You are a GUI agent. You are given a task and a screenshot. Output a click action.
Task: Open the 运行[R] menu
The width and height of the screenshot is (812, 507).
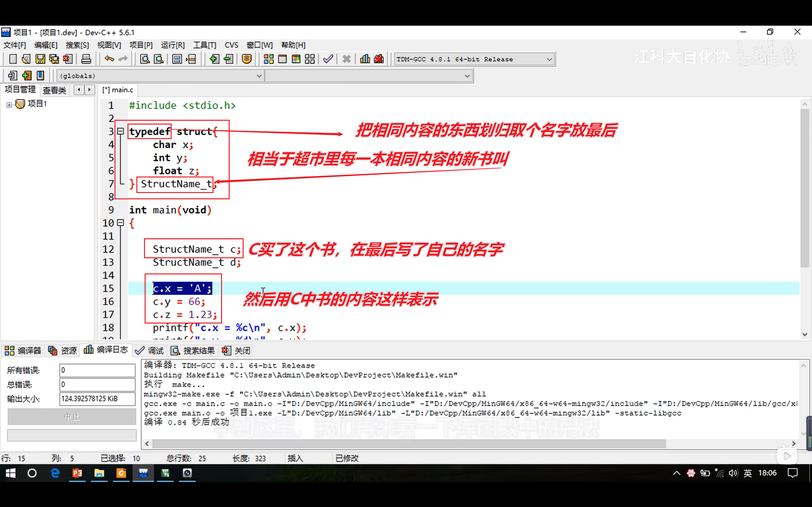[173, 45]
